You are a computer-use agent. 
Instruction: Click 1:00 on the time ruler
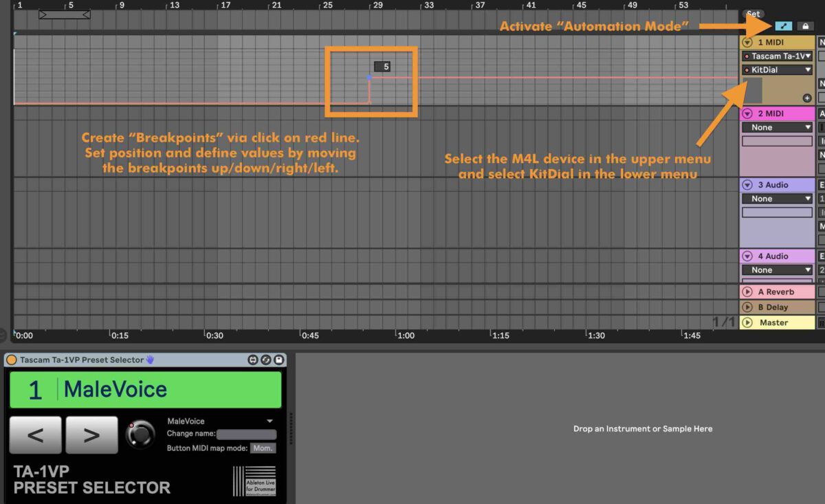click(406, 336)
